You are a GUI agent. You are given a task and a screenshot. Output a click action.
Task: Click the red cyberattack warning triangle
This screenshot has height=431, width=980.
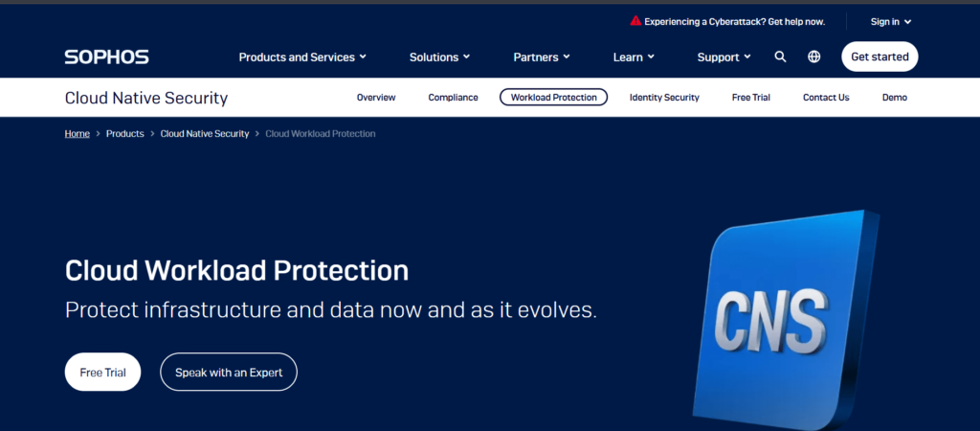[635, 21]
